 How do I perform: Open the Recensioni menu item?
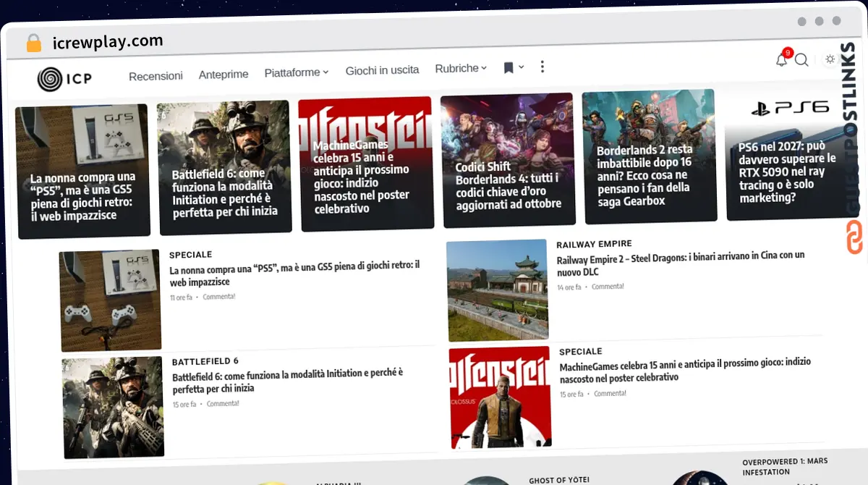click(156, 75)
